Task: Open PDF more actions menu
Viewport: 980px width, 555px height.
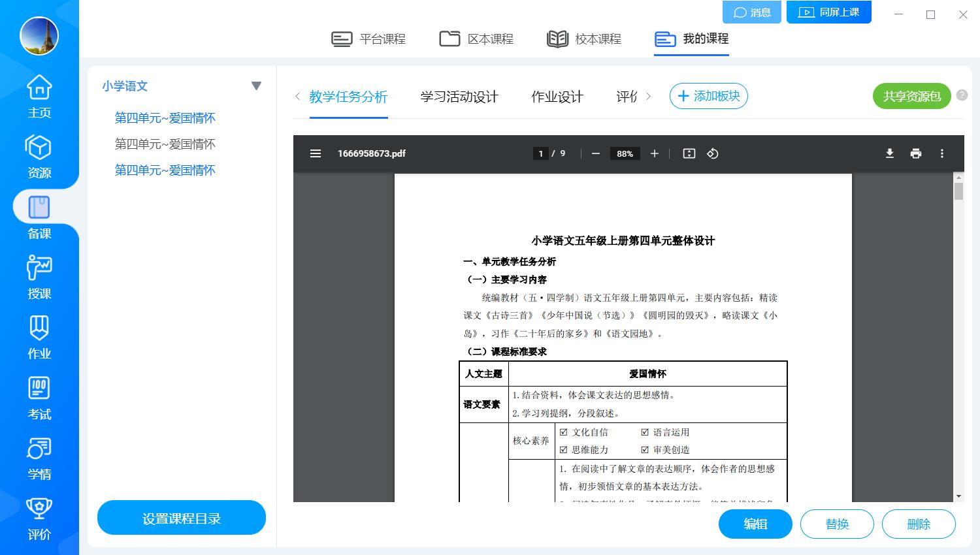Action: (x=941, y=153)
